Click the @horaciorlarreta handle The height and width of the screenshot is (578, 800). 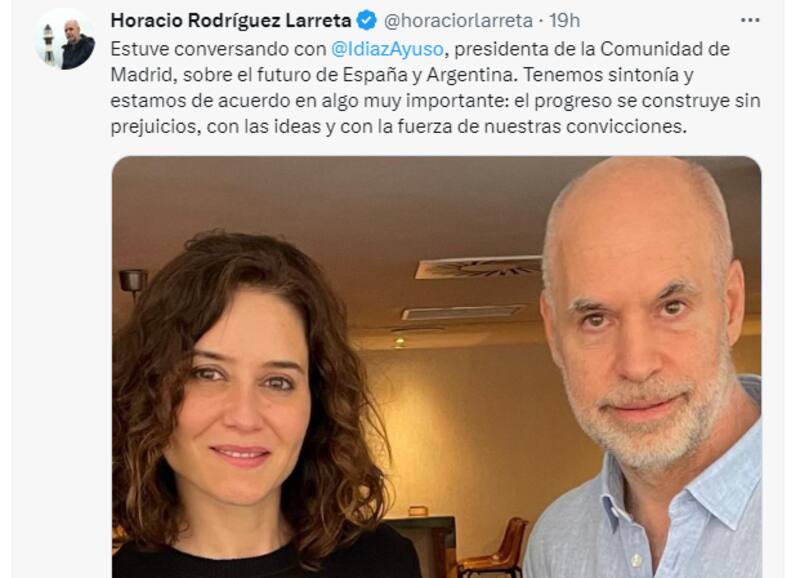(x=458, y=20)
